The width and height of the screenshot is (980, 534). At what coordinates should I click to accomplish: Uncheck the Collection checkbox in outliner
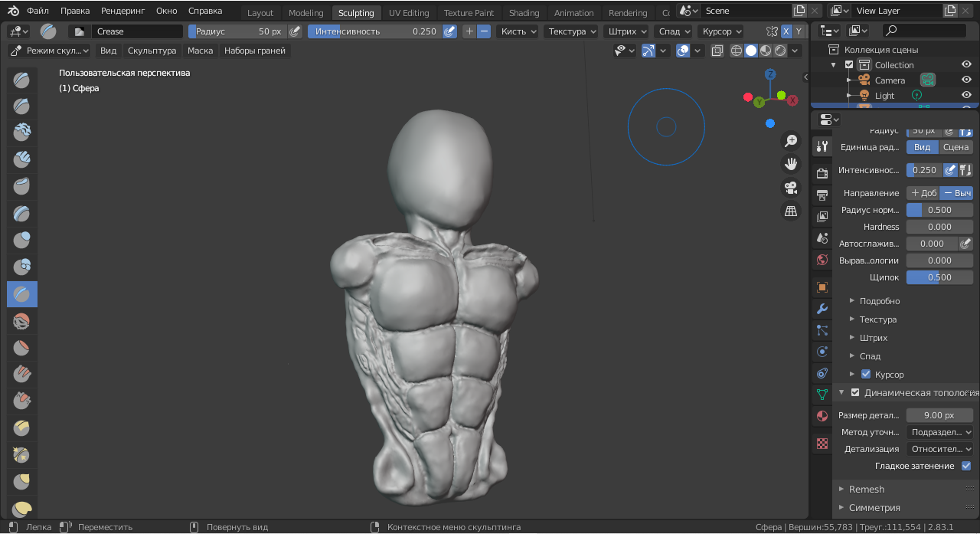point(849,64)
